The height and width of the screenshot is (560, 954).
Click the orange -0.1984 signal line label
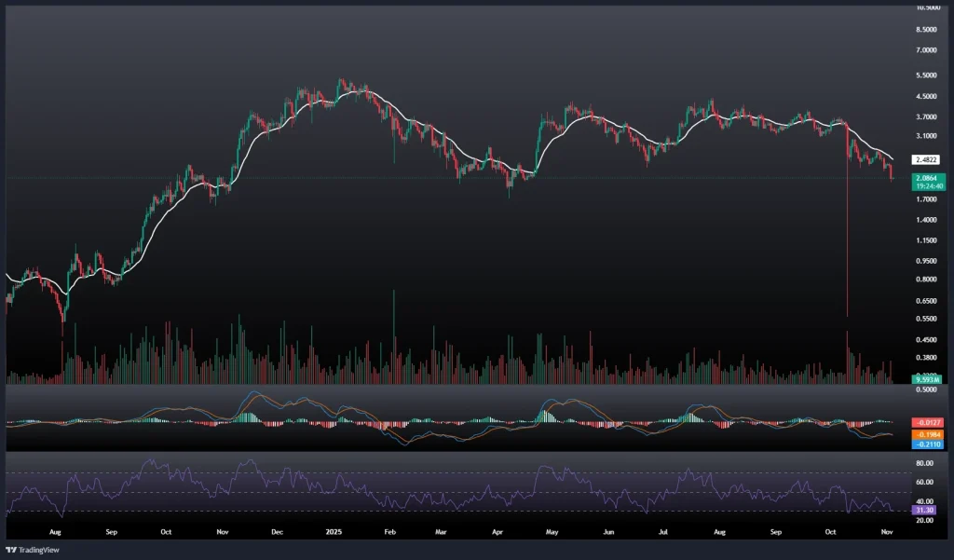(928, 434)
